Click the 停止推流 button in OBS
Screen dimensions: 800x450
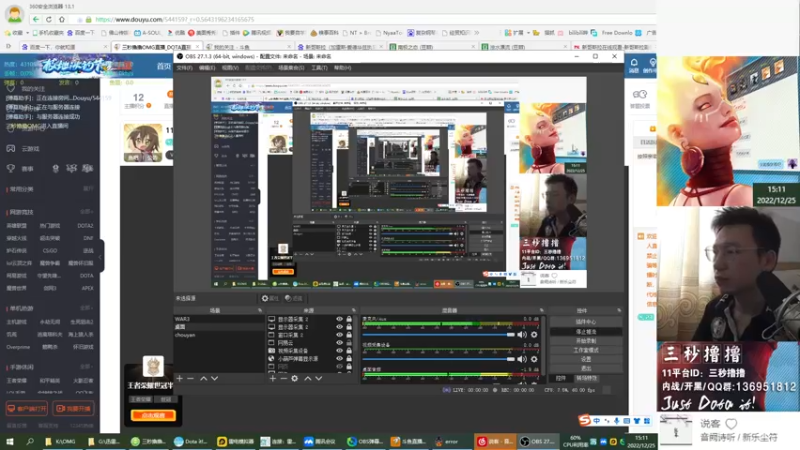point(586,332)
